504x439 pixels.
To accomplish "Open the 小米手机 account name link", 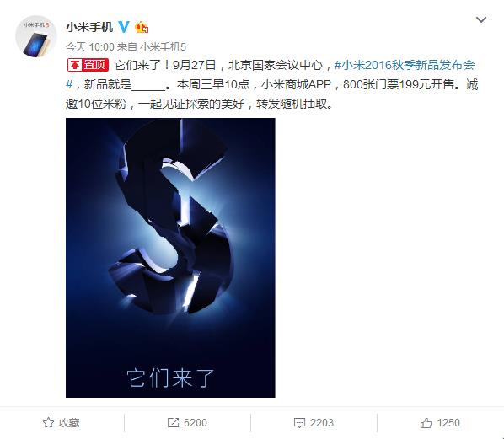I will tap(89, 27).
